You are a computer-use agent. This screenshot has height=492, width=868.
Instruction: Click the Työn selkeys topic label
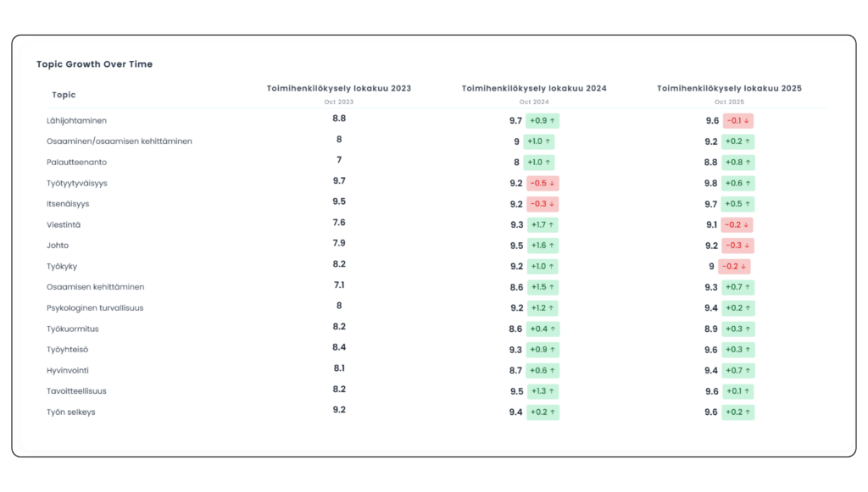[70, 412]
